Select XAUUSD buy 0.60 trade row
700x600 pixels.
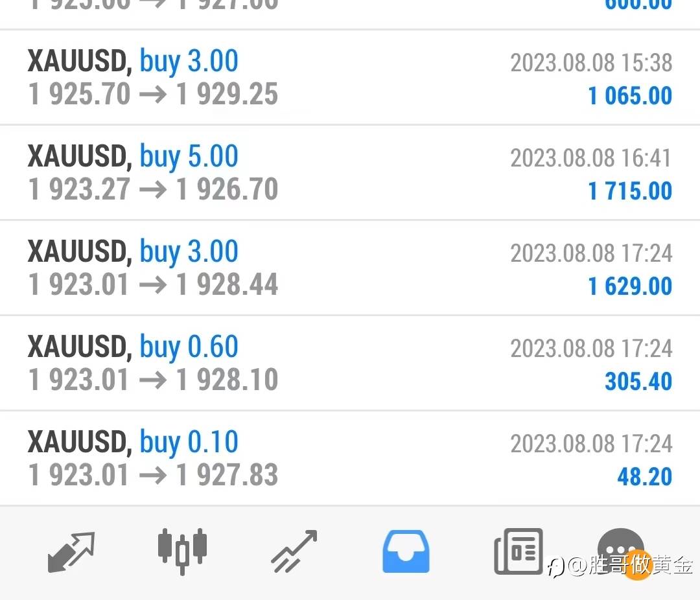click(350, 363)
